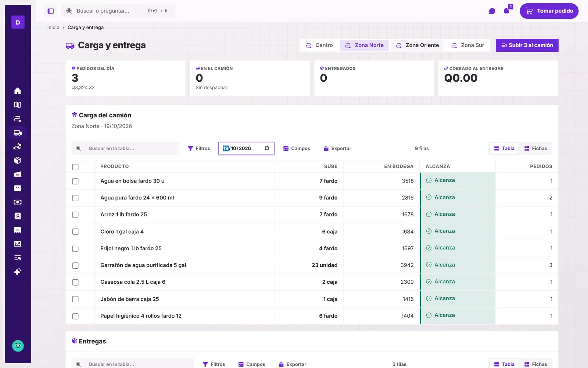The width and height of the screenshot is (588, 368).
Task: Click the Tomar pedido button
Action: coord(549,11)
